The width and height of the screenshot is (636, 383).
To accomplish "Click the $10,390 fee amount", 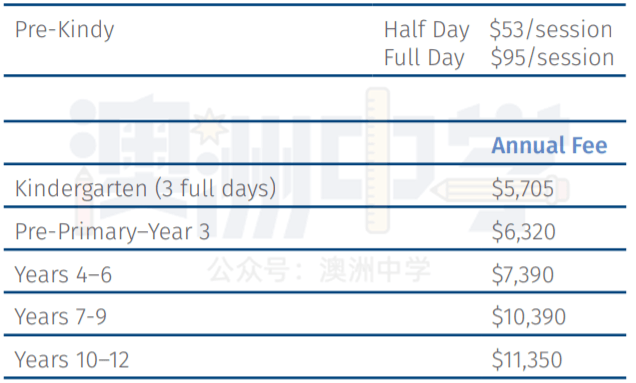I will tap(529, 317).
